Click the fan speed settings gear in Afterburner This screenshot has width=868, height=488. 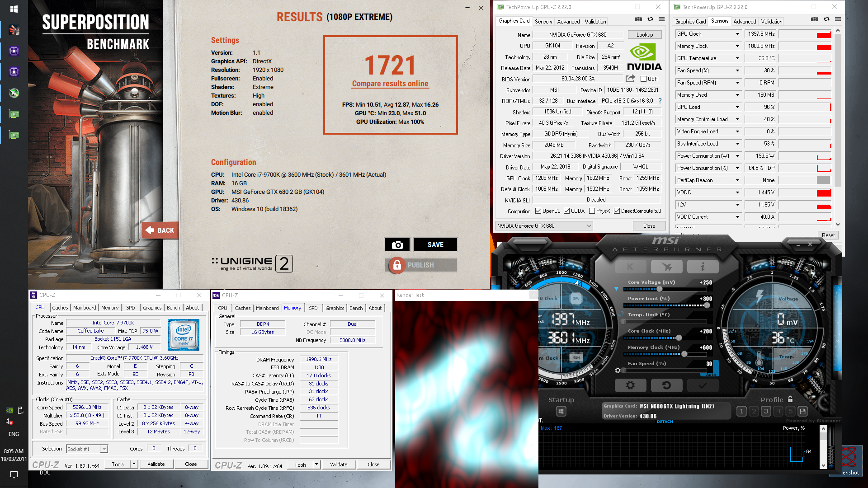(618, 370)
